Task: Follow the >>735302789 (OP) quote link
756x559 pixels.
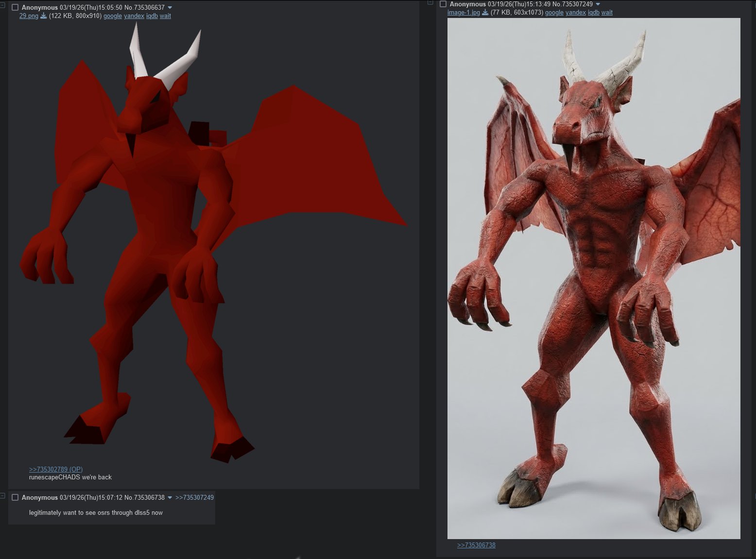Action: point(56,469)
